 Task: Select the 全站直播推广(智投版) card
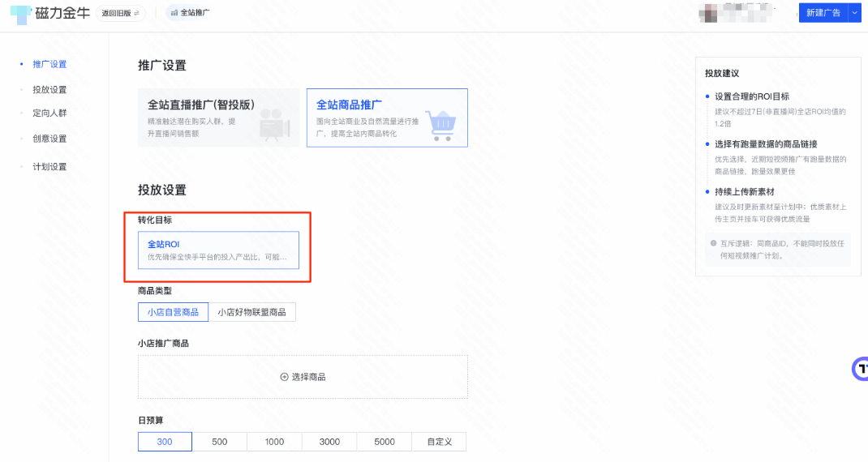pyautogui.click(x=218, y=118)
